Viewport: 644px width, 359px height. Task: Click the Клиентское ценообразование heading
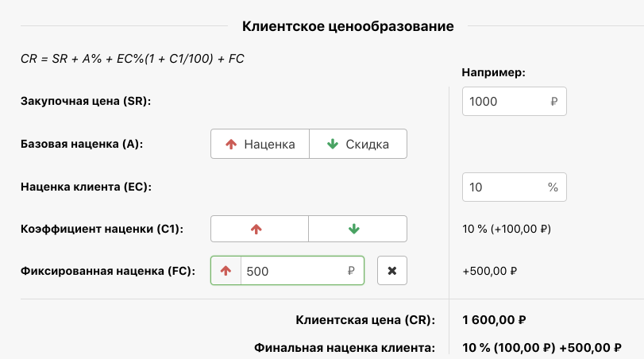(x=348, y=27)
